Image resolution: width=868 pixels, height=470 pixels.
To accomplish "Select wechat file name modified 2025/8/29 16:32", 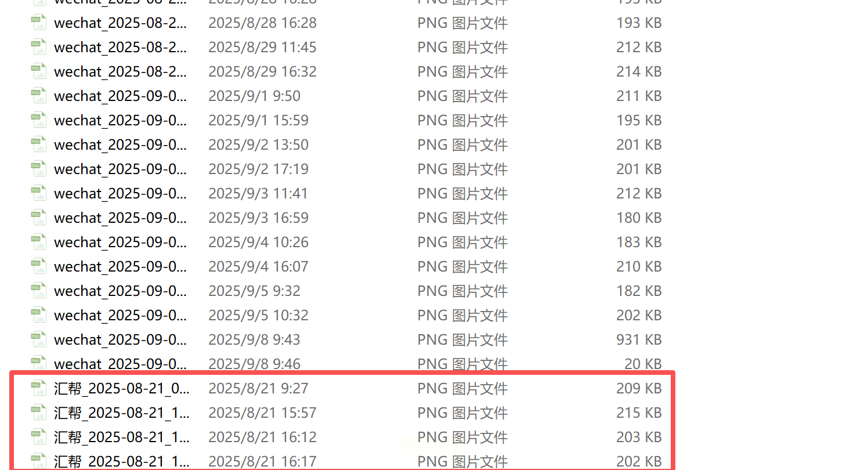I will [x=121, y=71].
